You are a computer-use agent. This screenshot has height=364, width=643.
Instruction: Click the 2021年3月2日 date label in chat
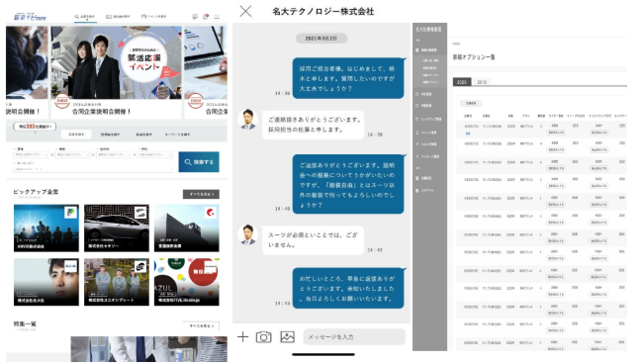pos(321,39)
